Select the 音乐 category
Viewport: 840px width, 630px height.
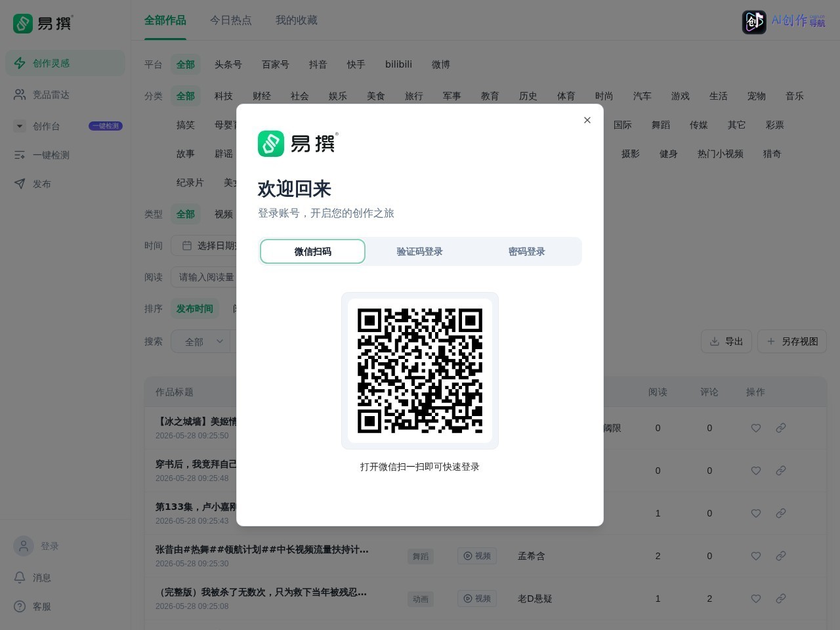795,96
